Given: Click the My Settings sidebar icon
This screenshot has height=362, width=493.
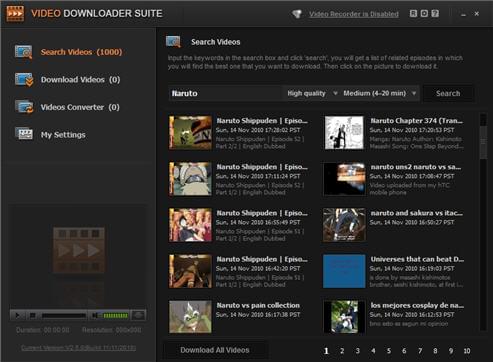Looking at the screenshot, I should (24, 134).
